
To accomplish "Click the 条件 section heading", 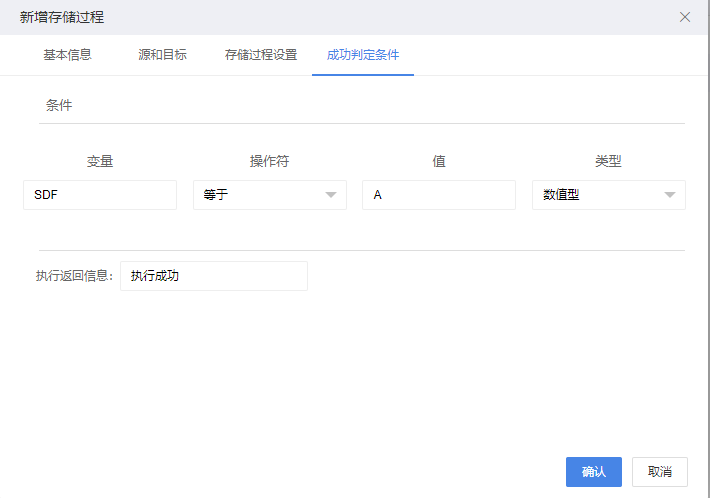I will click(x=59, y=105).
